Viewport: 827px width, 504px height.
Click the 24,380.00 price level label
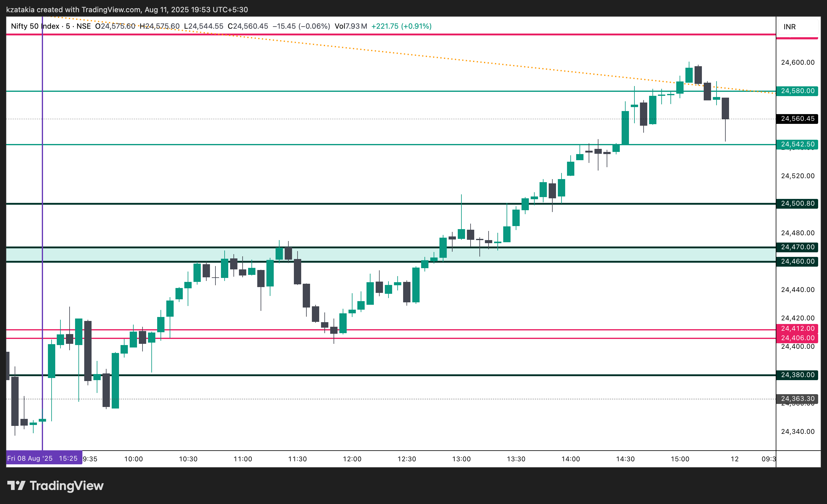tap(797, 375)
